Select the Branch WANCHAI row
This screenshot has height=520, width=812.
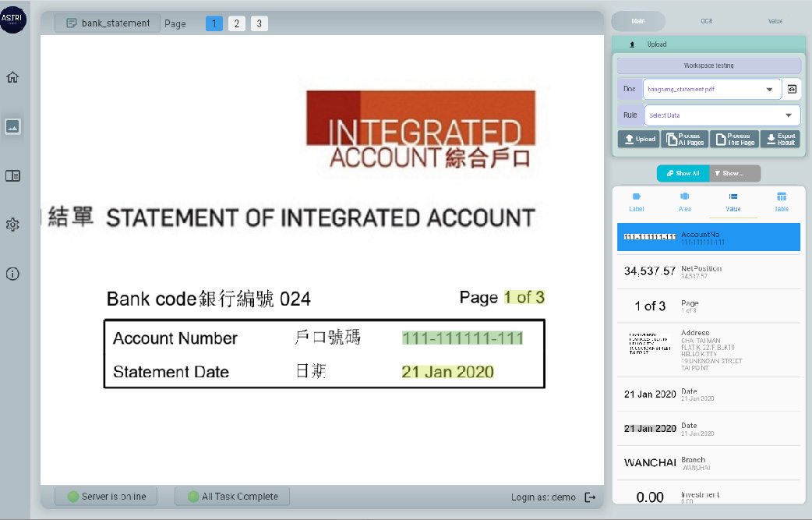[708, 462]
